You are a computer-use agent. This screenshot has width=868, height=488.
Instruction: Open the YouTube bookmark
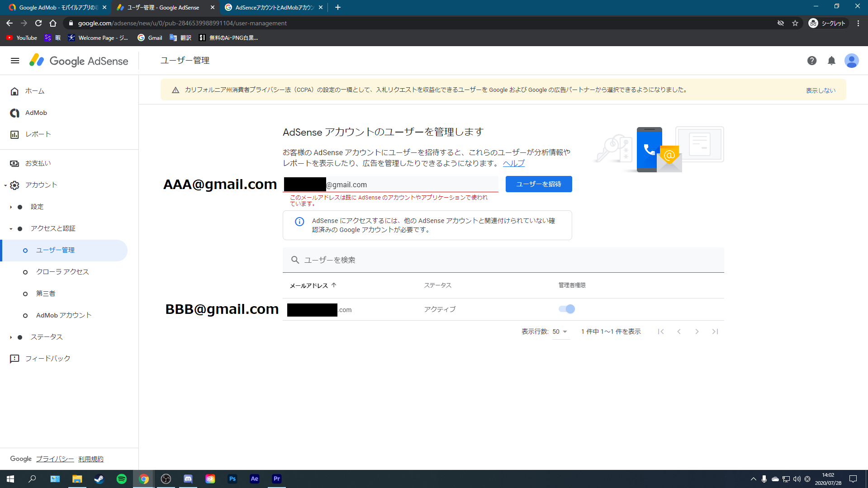(22, 38)
